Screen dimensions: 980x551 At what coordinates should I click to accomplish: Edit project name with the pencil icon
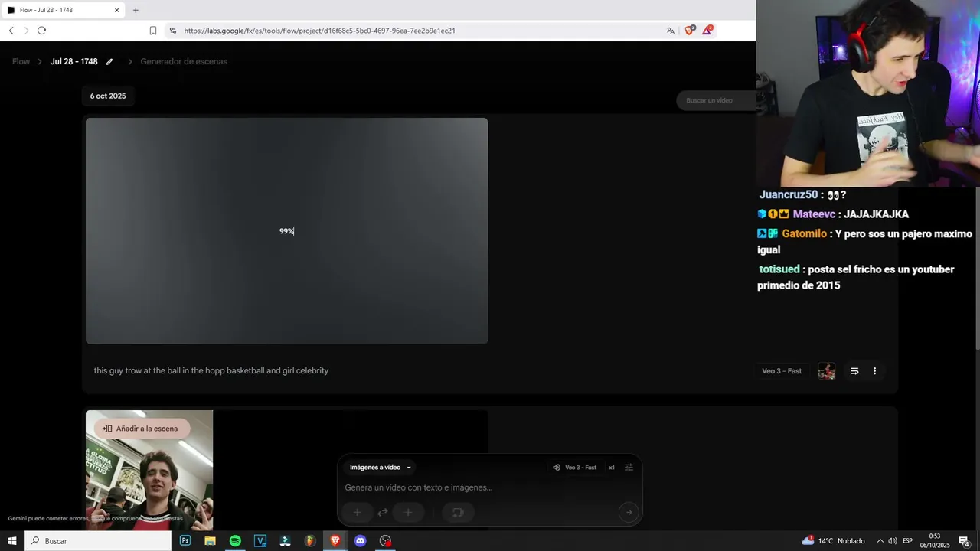109,61
